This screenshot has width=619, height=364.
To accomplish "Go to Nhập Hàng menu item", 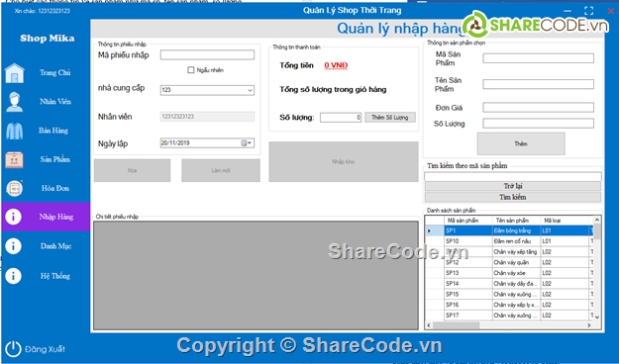I will click(x=56, y=217).
